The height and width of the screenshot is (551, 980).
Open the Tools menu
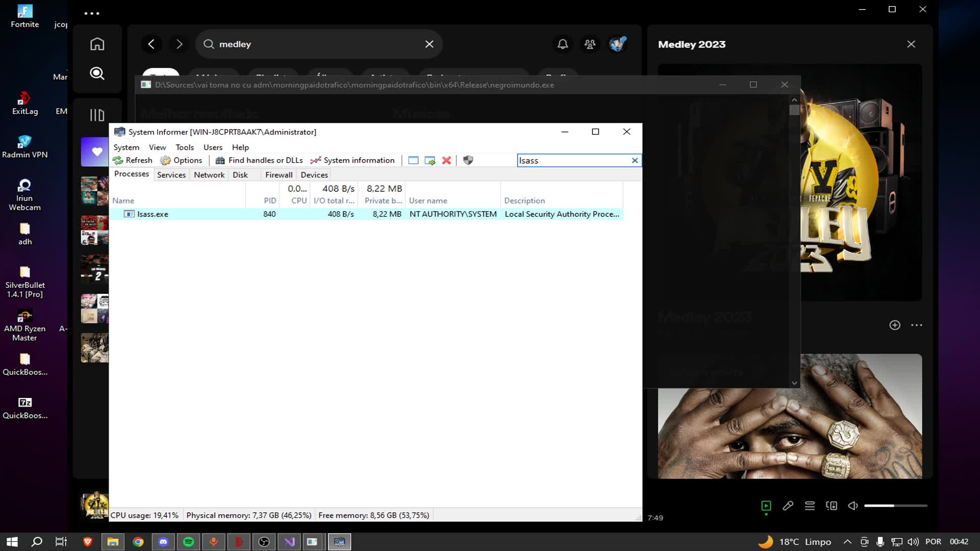[x=184, y=147]
